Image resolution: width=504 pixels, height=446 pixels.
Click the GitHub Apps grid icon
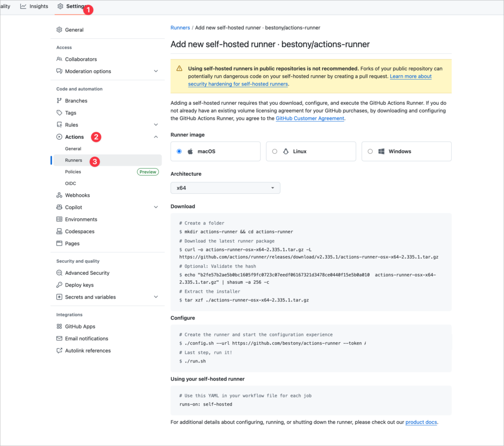[59, 326]
